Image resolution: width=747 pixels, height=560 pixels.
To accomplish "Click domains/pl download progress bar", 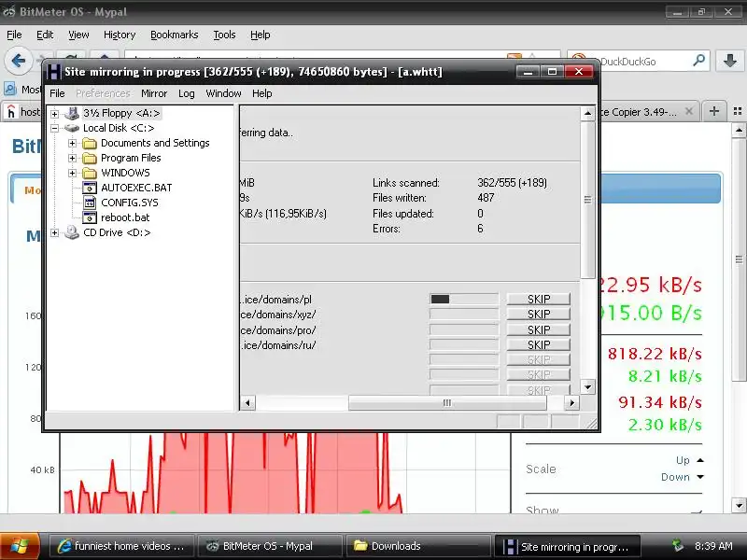I will click(x=463, y=299).
